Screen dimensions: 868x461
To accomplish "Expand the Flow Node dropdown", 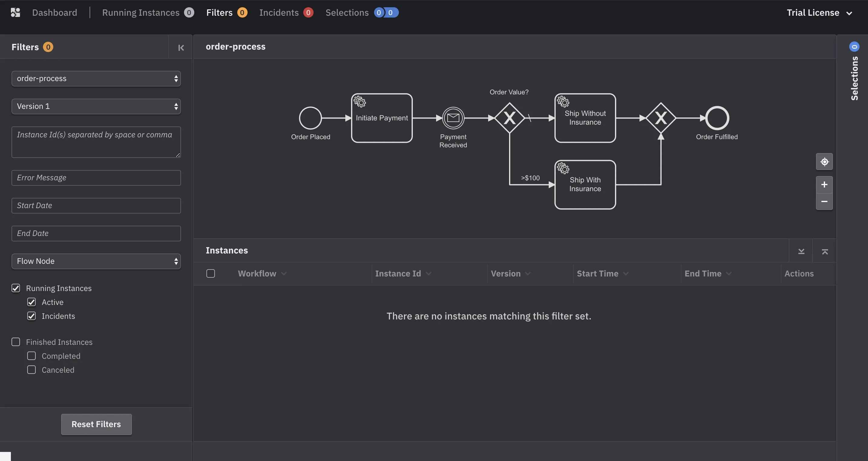I will click(x=96, y=261).
